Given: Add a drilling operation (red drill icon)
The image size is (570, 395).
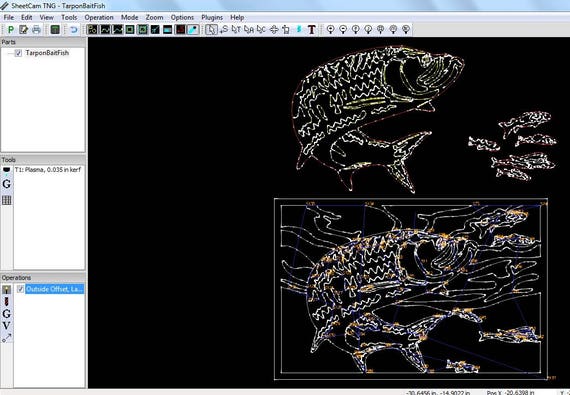Looking at the screenshot, I should (x=7, y=301).
